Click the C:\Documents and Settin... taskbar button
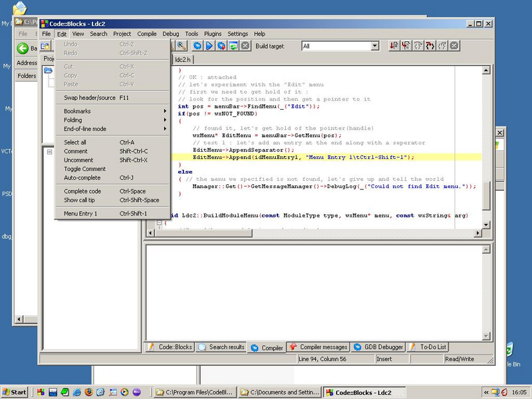Image resolution: width=532 pixels, height=399 pixels. (280, 392)
